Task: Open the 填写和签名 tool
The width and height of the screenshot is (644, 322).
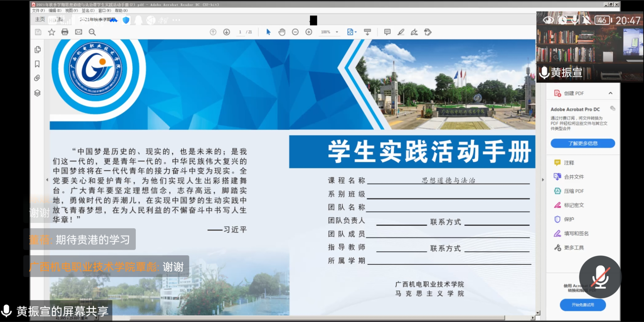Action: click(576, 233)
